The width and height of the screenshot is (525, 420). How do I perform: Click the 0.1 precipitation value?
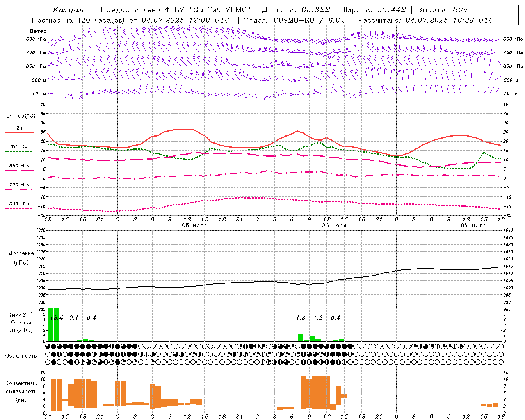pyautogui.click(x=73, y=317)
